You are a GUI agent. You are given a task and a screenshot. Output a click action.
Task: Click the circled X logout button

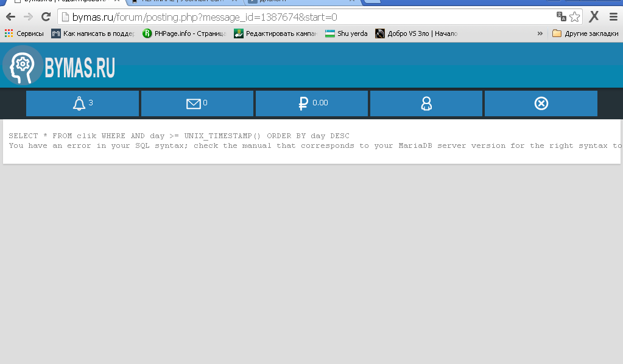(x=541, y=103)
